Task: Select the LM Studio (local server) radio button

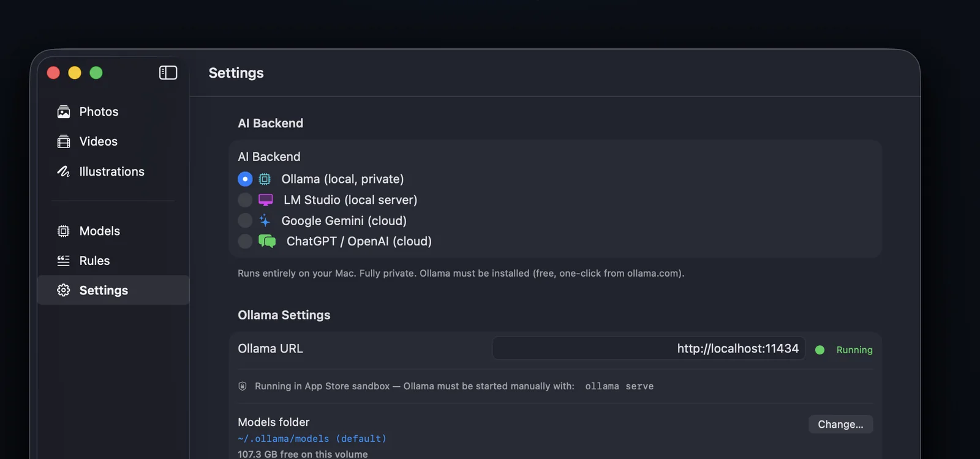Action: [x=245, y=200]
